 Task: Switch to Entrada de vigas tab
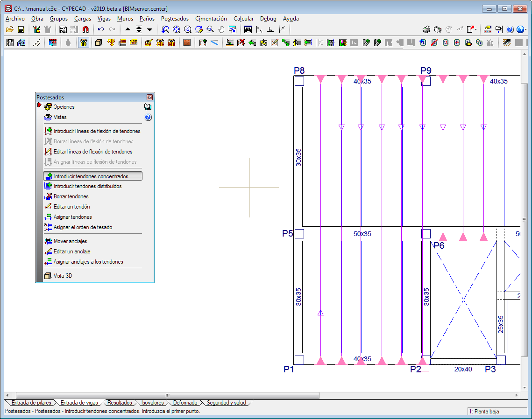[x=79, y=403]
